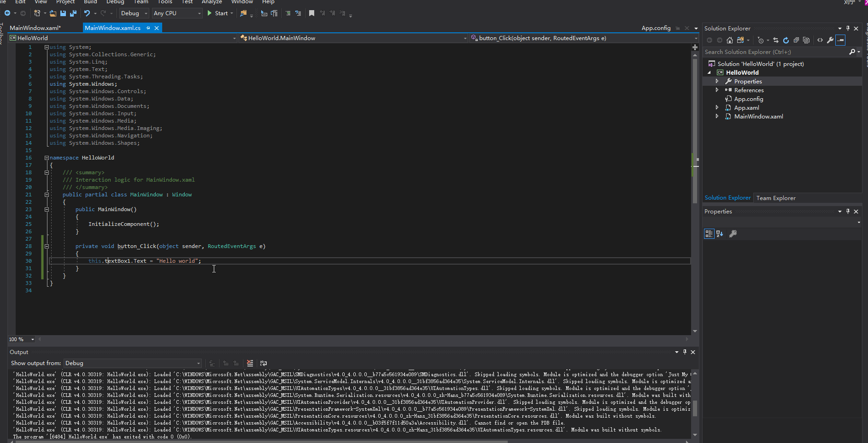Viewport: 868px width, 443px height.
Task: Focus the Search Solution Explorer field
Action: coord(776,52)
